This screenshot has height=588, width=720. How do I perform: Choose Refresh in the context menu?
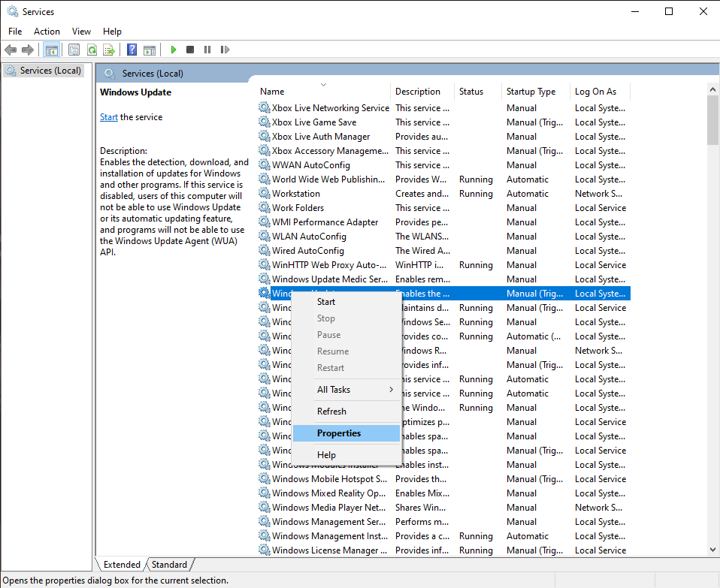[x=346, y=412]
